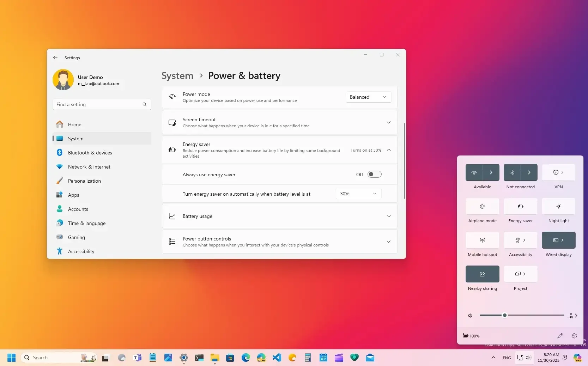The height and width of the screenshot is (366, 588).
Task: Show hidden tray icons chevron
Action: [493, 358]
